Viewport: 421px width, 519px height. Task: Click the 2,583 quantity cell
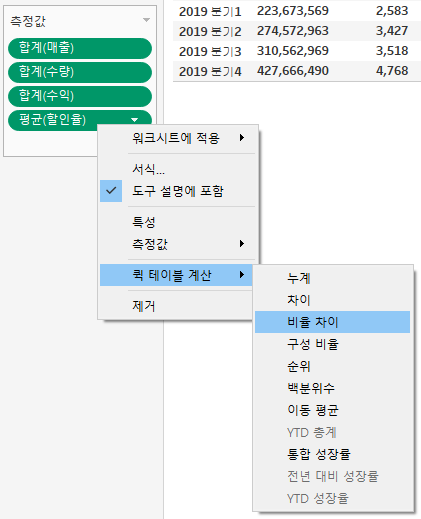pos(392,11)
